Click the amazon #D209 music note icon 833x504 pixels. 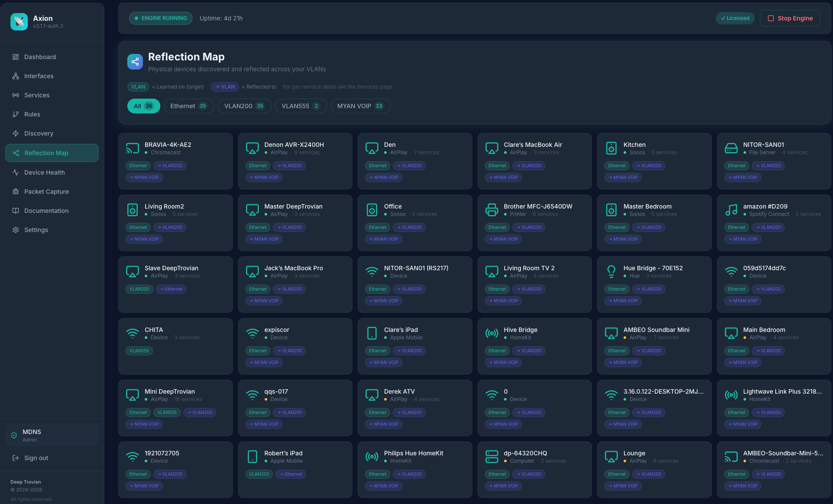coord(731,210)
